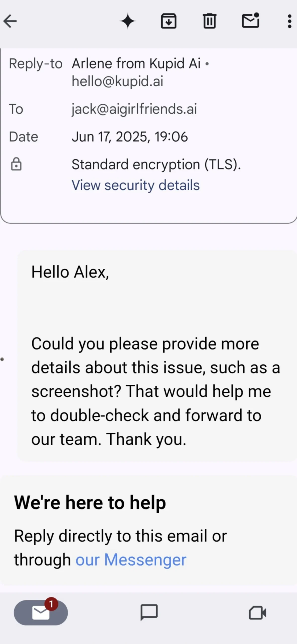297x644 pixels.
Task: Delete the email with trash icon
Action: pyautogui.click(x=209, y=21)
